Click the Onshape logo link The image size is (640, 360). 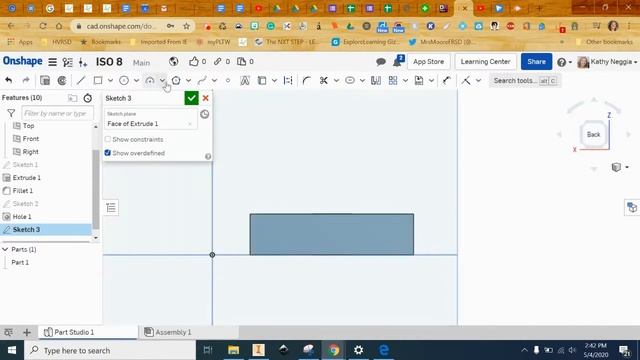pos(22,61)
